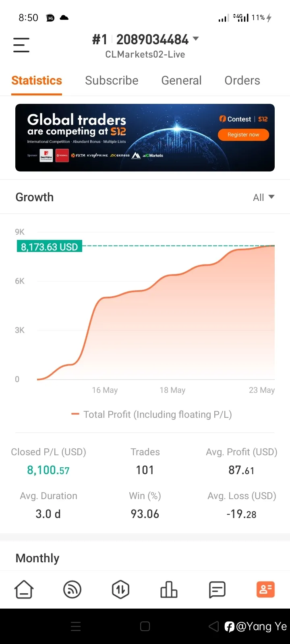Open the hamburger menu
Screen dimensions: 290x644
(x=21, y=45)
